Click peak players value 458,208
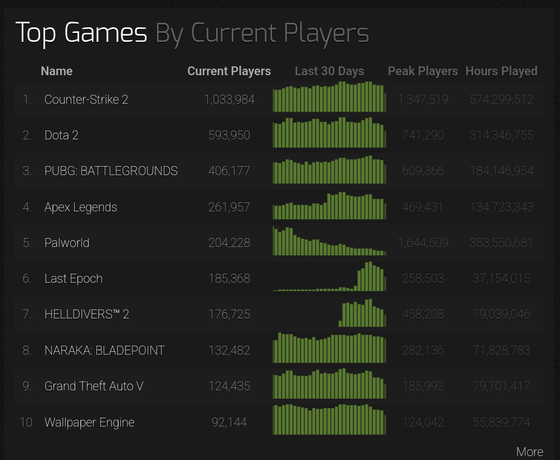The height and width of the screenshot is (460, 560). pyautogui.click(x=423, y=314)
